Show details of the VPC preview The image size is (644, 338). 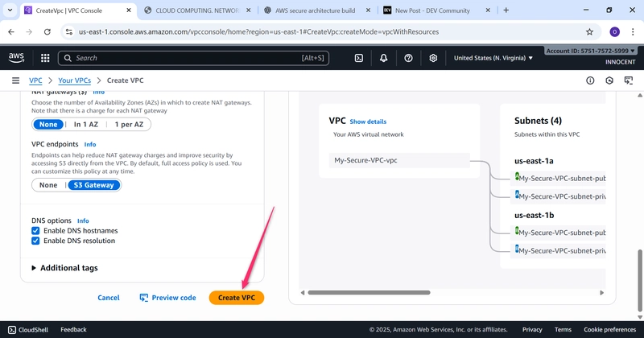(x=368, y=122)
